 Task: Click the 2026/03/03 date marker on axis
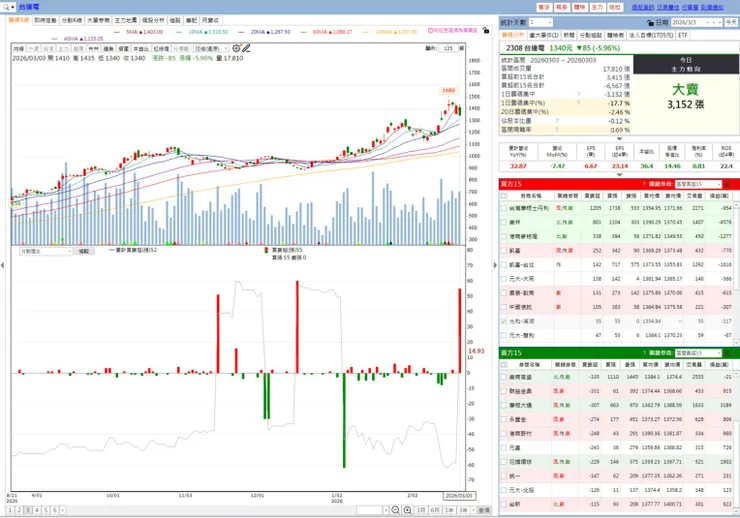point(459,496)
